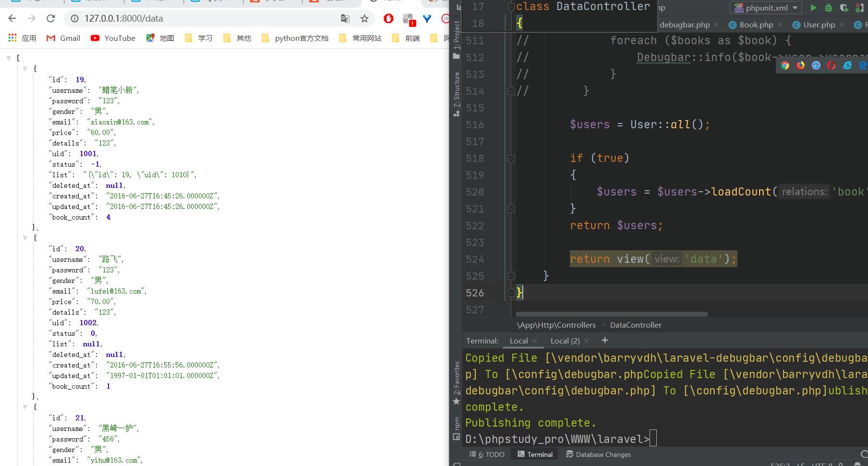Viewport: 868px width, 466px height.
Task: Open in Opera from editor browser popup
Action: 832,65
